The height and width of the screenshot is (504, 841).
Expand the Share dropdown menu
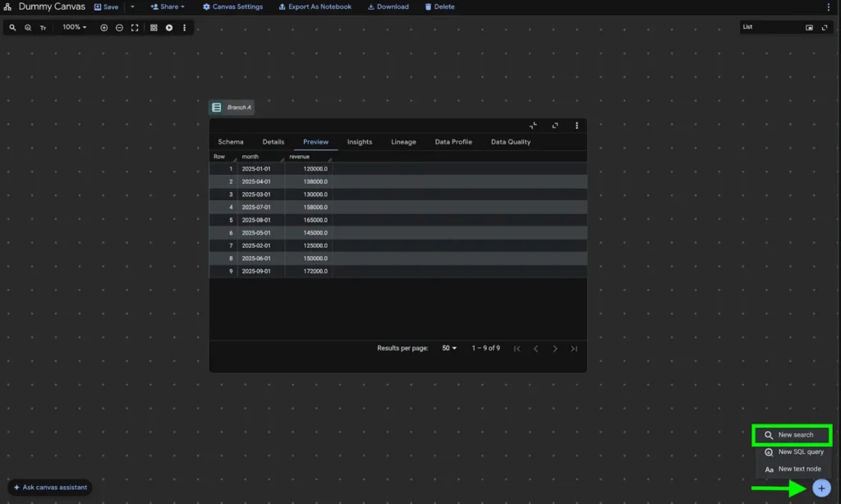168,7
